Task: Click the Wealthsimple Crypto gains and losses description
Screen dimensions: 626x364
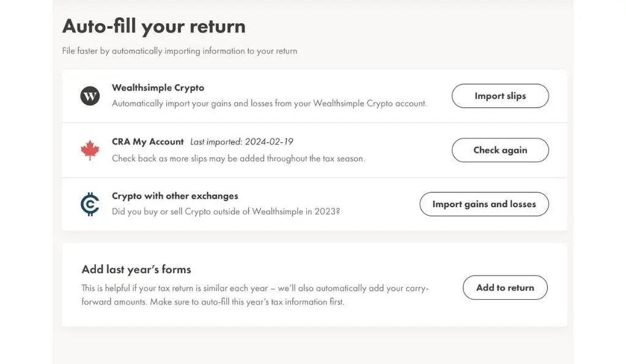Action: [x=269, y=104]
